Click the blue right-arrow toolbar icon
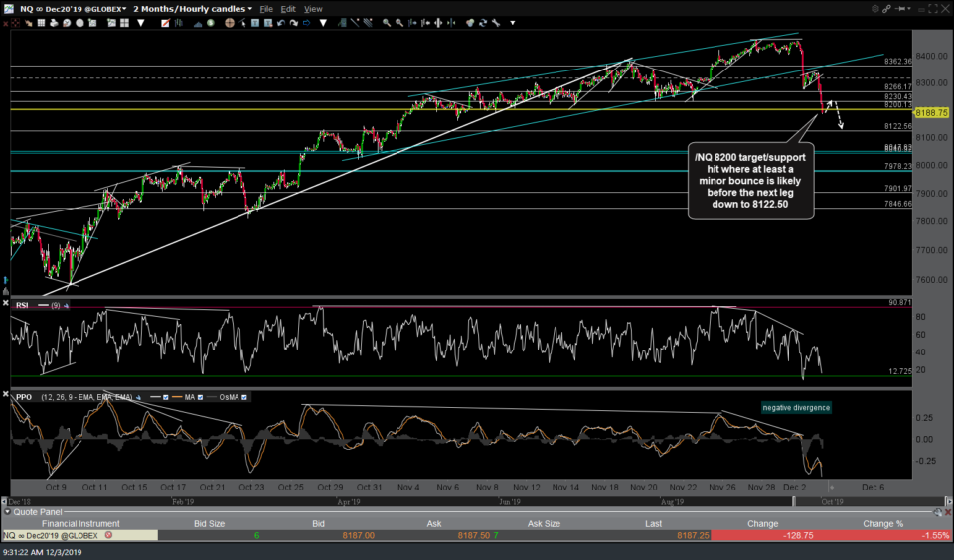The height and width of the screenshot is (560, 954). pos(306,23)
